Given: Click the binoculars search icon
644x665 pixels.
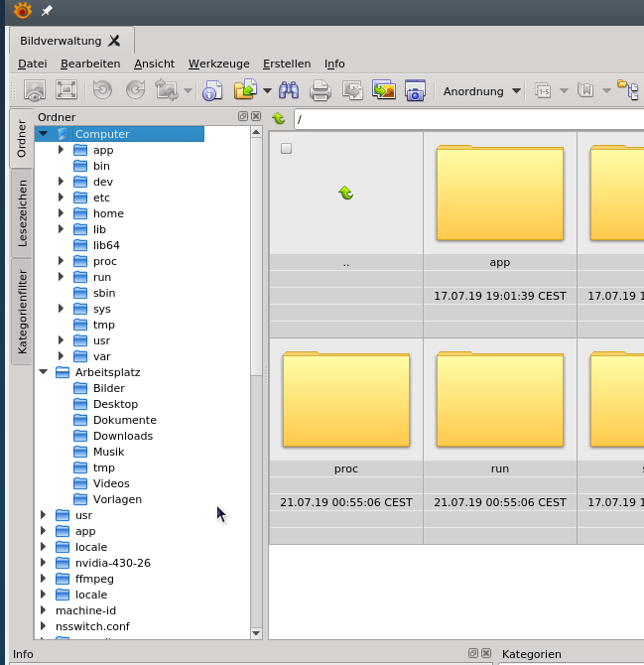Looking at the screenshot, I should point(289,91).
